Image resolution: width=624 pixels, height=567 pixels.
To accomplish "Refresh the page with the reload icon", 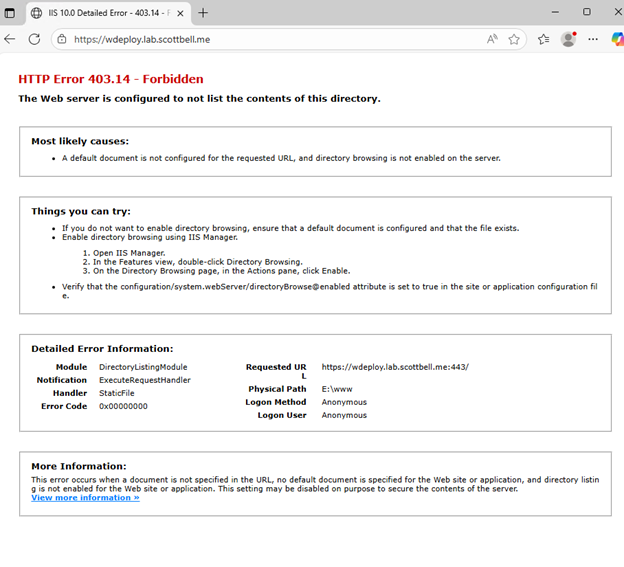I will point(34,39).
